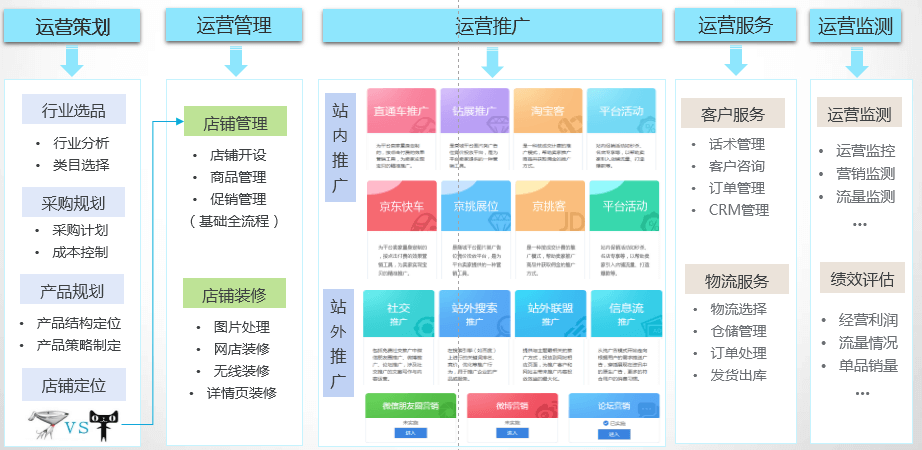Select the 运营管理 header tab

234,25
